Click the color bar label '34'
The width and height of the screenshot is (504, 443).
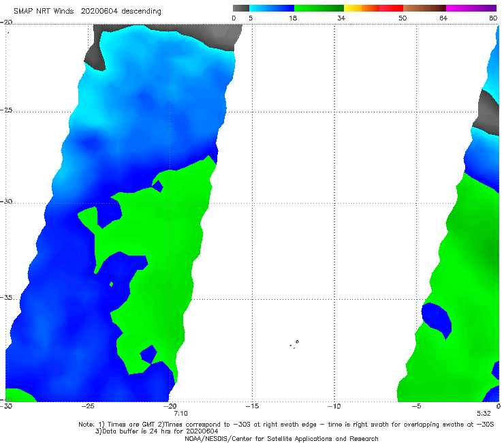click(341, 18)
